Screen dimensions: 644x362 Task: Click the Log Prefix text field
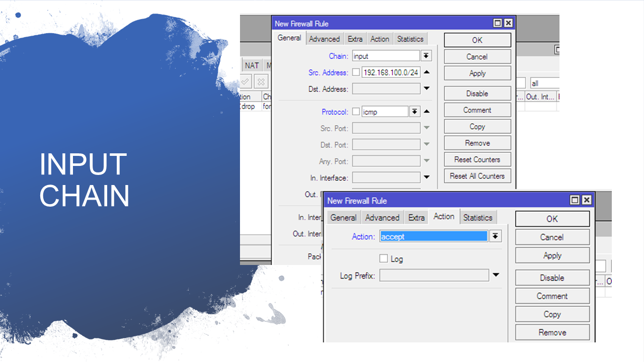click(x=434, y=276)
